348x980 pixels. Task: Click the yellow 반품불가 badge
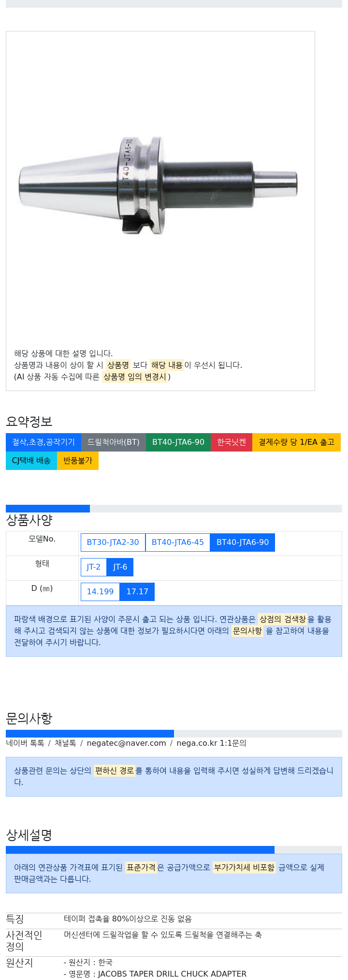[x=78, y=460]
